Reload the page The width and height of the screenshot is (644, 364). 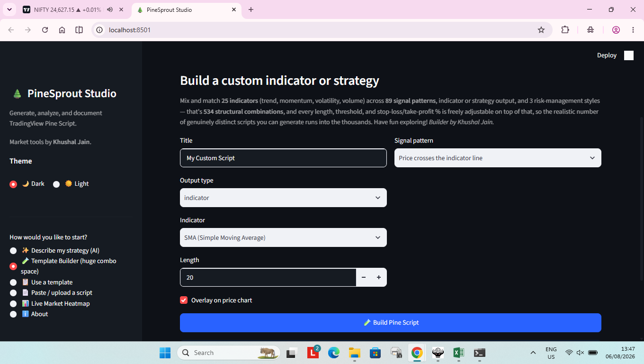pyautogui.click(x=45, y=30)
